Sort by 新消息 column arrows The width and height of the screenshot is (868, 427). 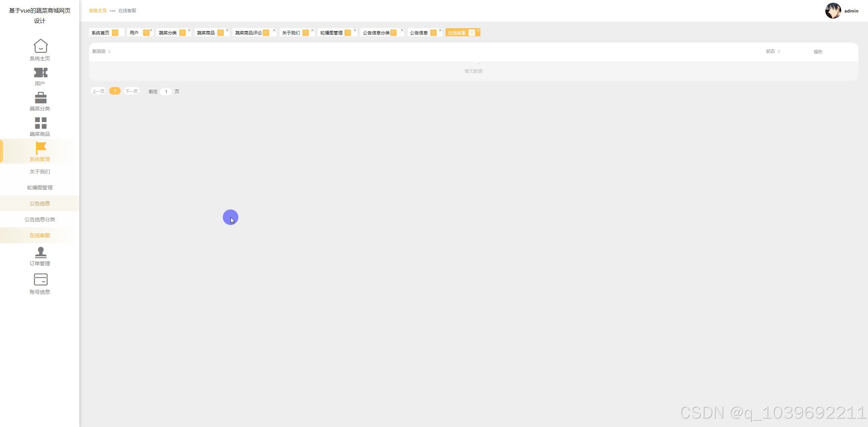(109, 52)
